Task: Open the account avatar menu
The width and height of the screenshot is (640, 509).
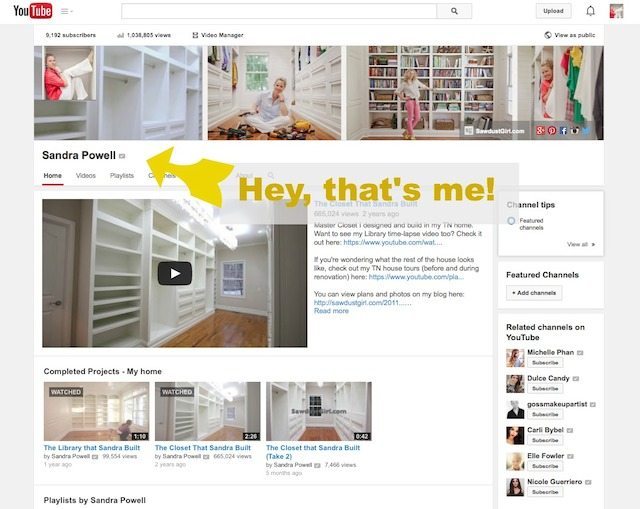Action: point(616,11)
